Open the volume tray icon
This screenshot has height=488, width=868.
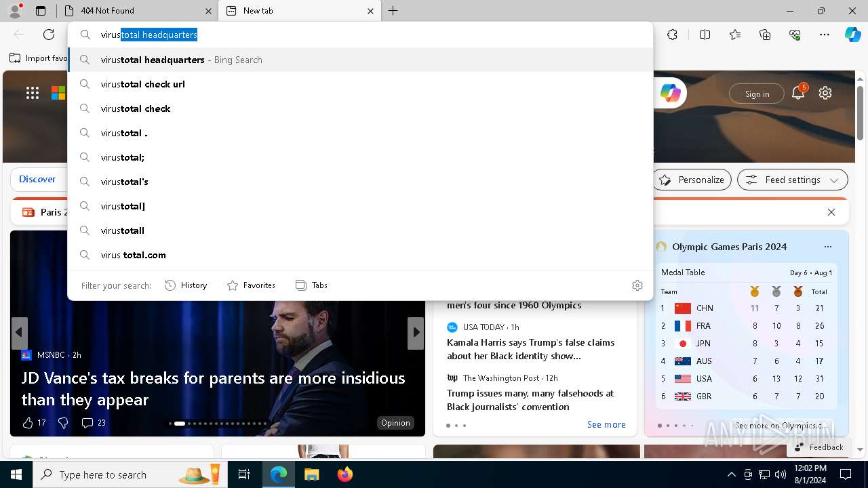780,474
